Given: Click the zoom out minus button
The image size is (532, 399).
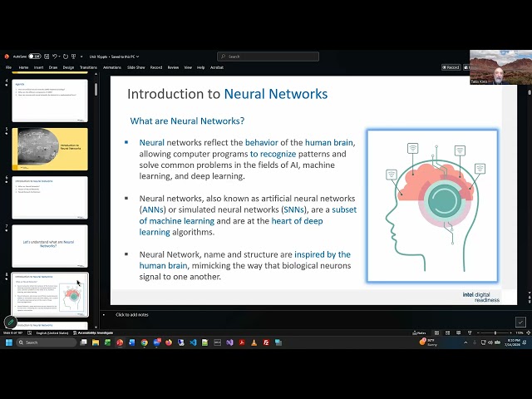Looking at the screenshot, I should [478, 333].
